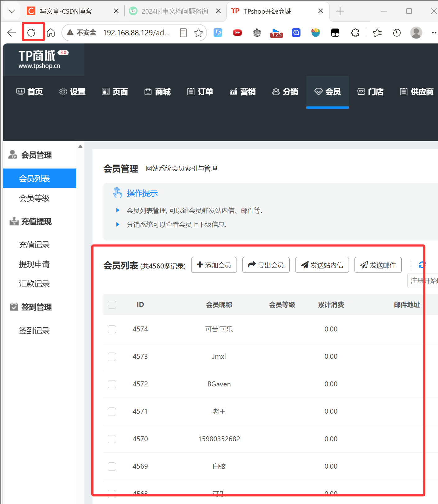Image resolution: width=438 pixels, height=504 pixels.
Task: Select 会员列表 in the sidebar
Action: [39, 178]
